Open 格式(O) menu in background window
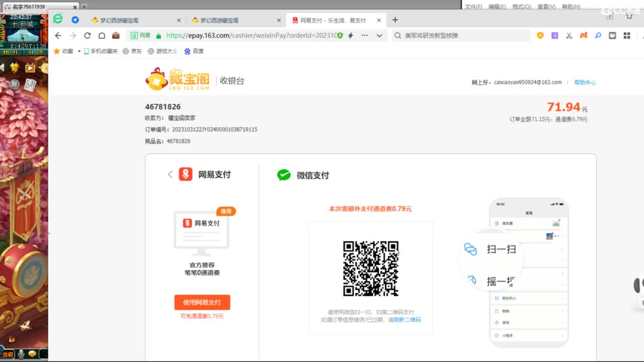 (x=522, y=7)
